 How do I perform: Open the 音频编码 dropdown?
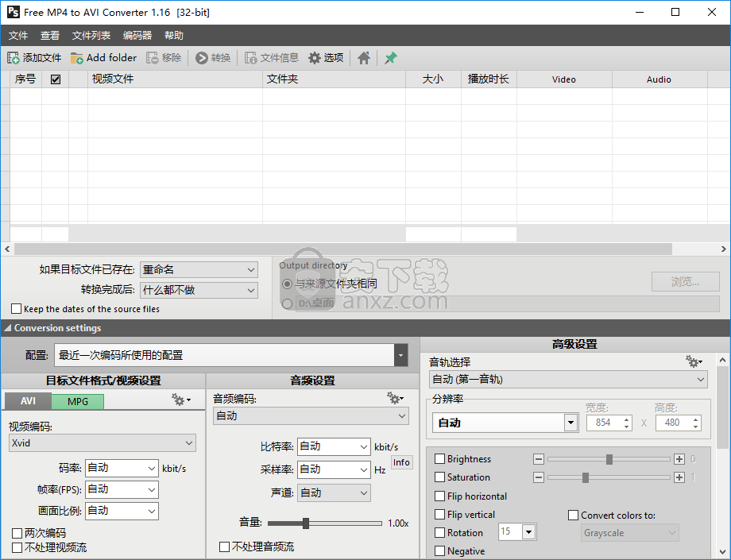click(311, 416)
